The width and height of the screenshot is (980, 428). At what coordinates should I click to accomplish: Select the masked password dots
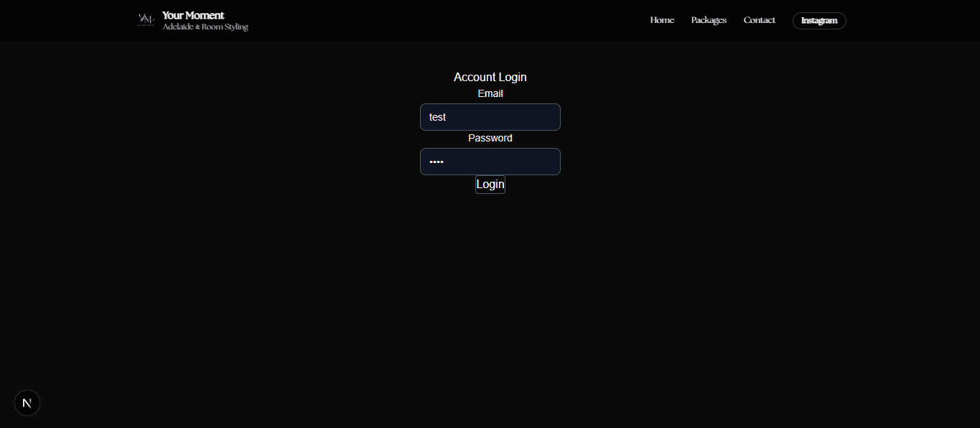pos(436,162)
